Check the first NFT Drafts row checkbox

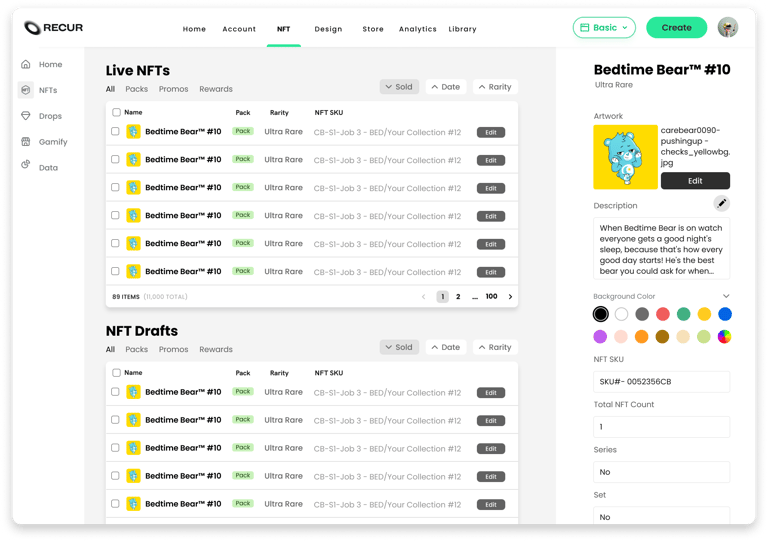pyautogui.click(x=115, y=392)
